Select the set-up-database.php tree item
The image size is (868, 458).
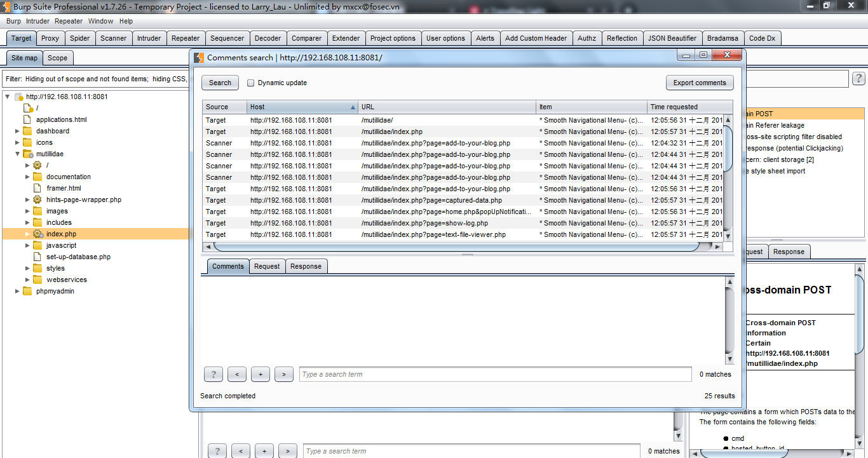78,257
